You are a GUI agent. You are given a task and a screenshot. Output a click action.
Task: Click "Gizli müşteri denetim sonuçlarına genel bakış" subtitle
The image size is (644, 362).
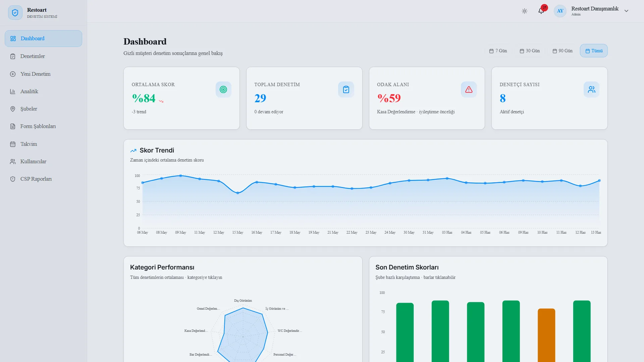pyautogui.click(x=173, y=53)
